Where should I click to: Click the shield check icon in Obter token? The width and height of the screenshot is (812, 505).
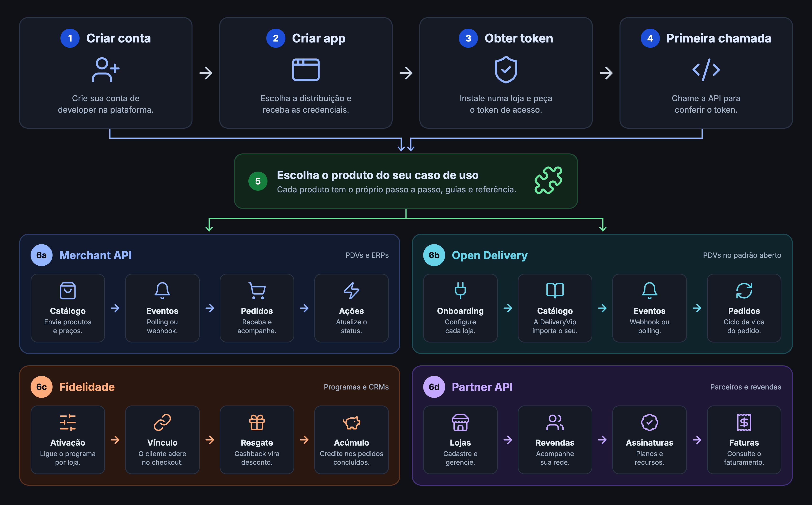[x=506, y=69]
